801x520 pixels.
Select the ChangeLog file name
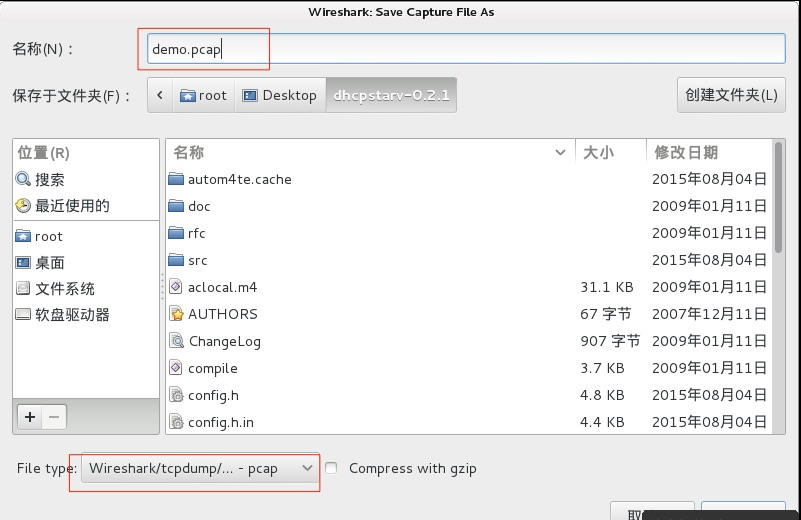[225, 341]
